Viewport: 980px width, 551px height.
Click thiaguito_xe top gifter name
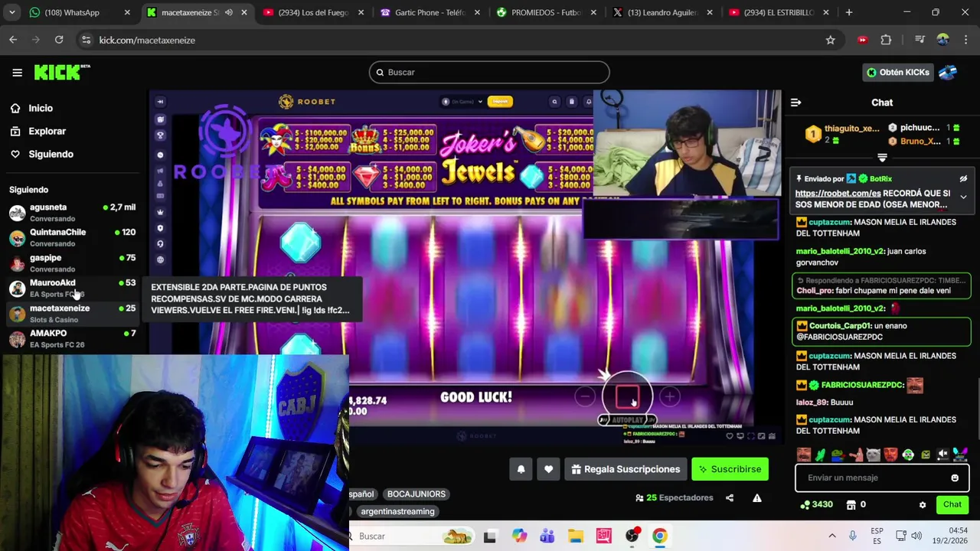click(x=852, y=129)
